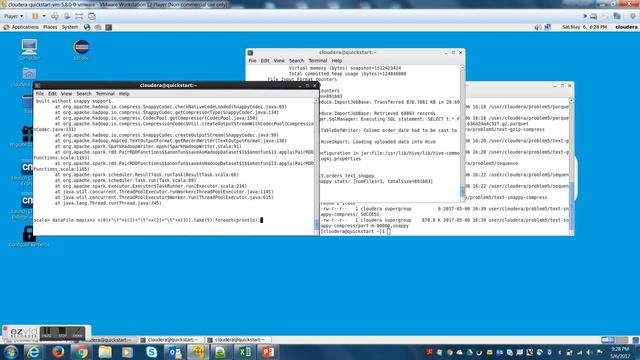640x360 pixels.
Task: Click the network connection icon in GNOME panel
Action: (548, 27)
